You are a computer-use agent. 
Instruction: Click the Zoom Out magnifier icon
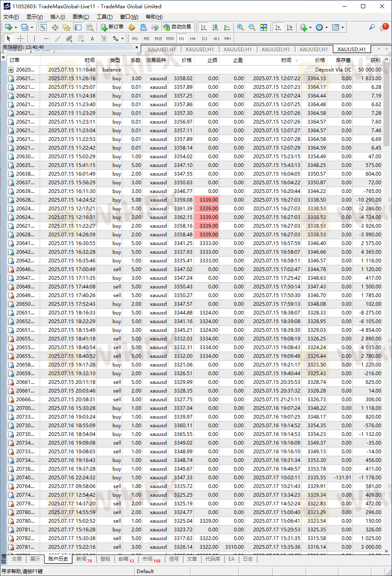(x=252, y=27)
